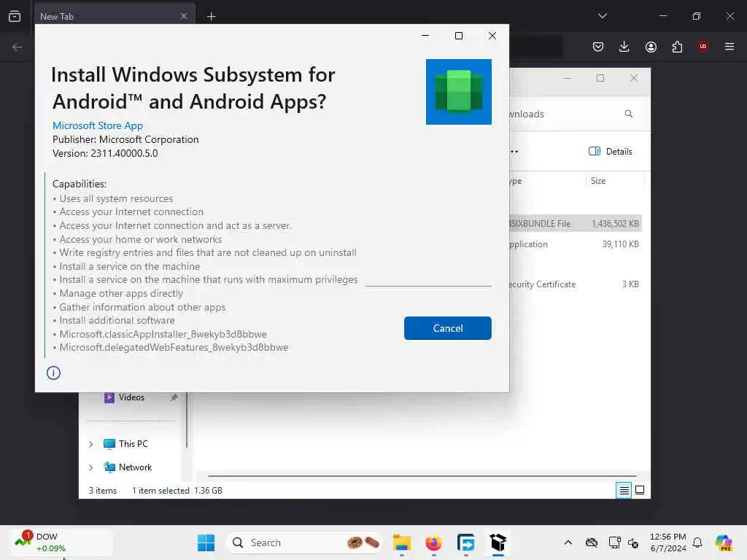Viewport: 747px width, 560px height.
Task: Open a new browser tab
Action: point(212,17)
